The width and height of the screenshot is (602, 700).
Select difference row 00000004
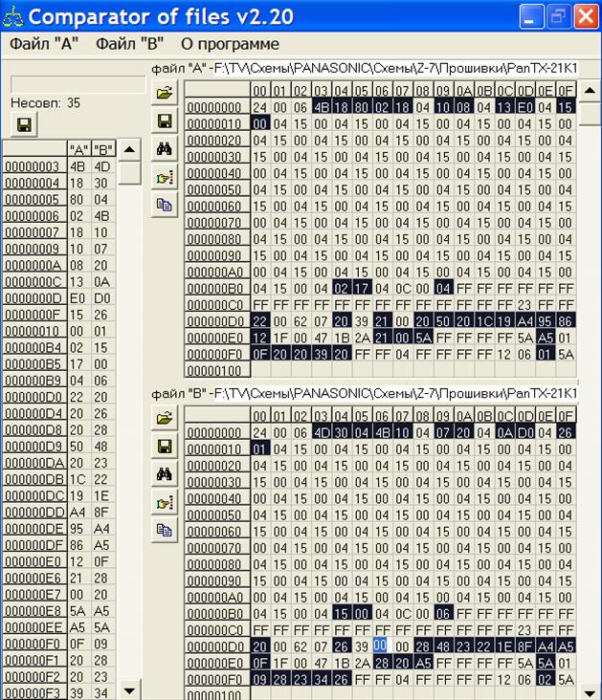pyautogui.click(x=58, y=183)
